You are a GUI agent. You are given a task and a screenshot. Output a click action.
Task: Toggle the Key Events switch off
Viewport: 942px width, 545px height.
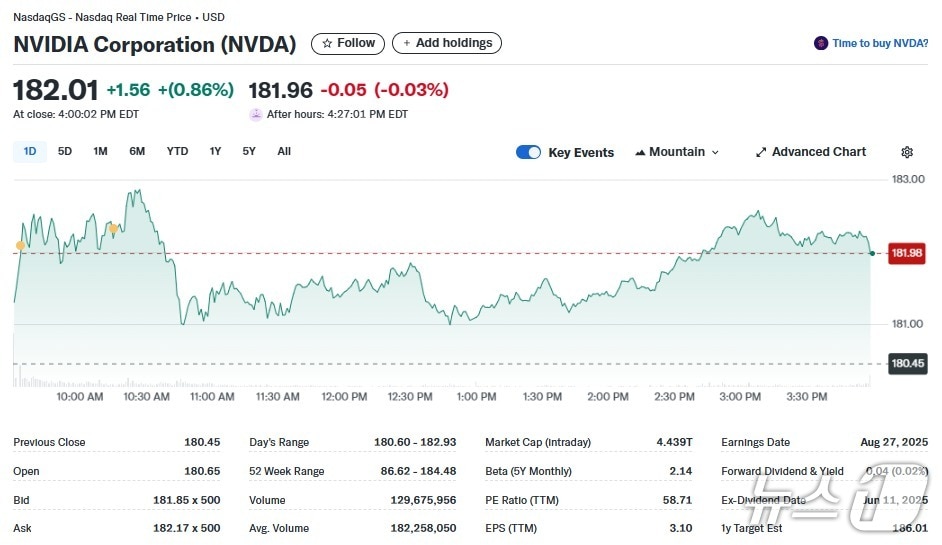(x=528, y=152)
